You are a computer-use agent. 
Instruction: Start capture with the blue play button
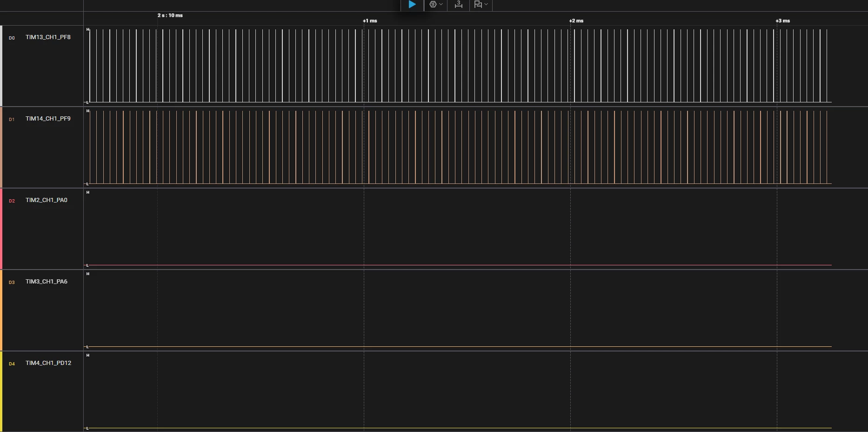pyautogui.click(x=412, y=5)
